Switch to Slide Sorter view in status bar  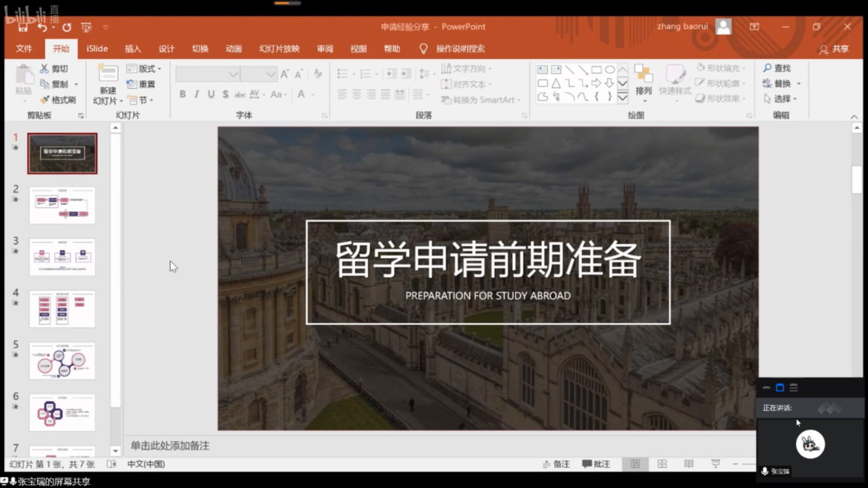point(662,464)
